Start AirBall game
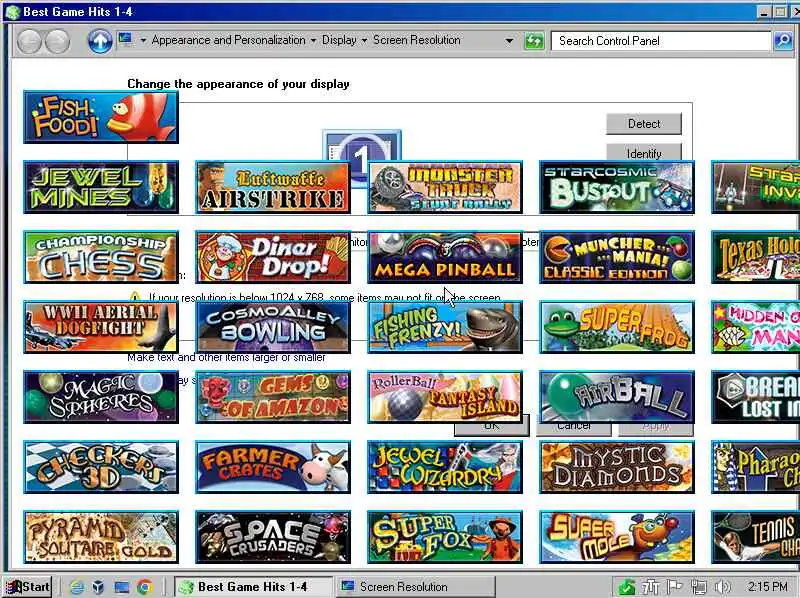Image resolution: width=800 pixels, height=598 pixels. click(617, 397)
